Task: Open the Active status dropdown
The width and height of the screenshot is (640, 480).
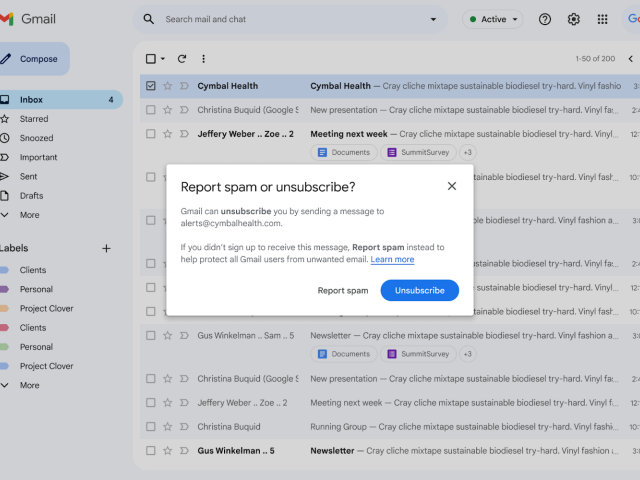Action: (493, 19)
